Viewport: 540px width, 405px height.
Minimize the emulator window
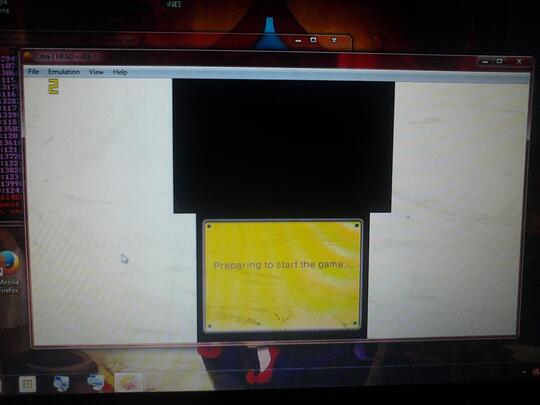485,62
